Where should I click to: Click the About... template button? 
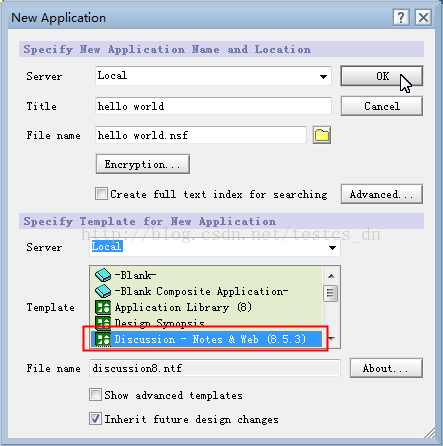pyautogui.click(x=386, y=368)
